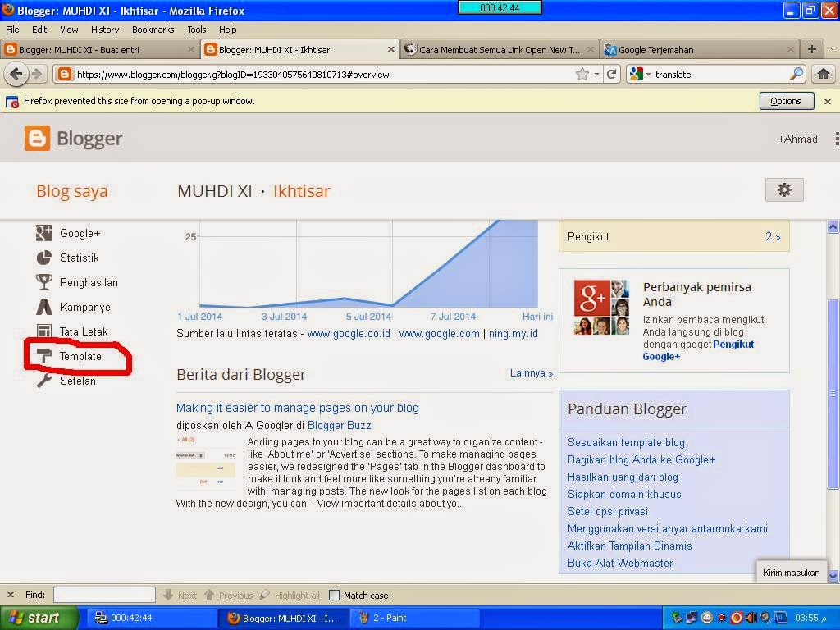The height and width of the screenshot is (630, 840).
Task: Click volume icon in system tray
Action: point(751,618)
